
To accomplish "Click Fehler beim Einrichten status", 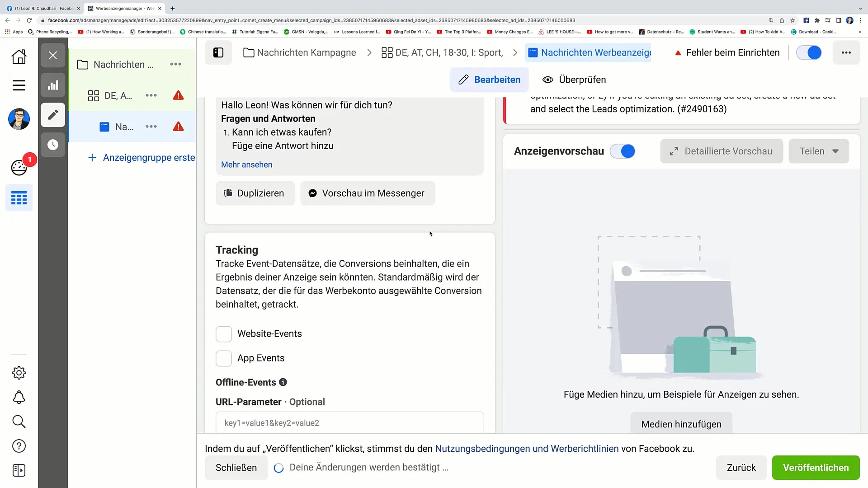I will (727, 52).
